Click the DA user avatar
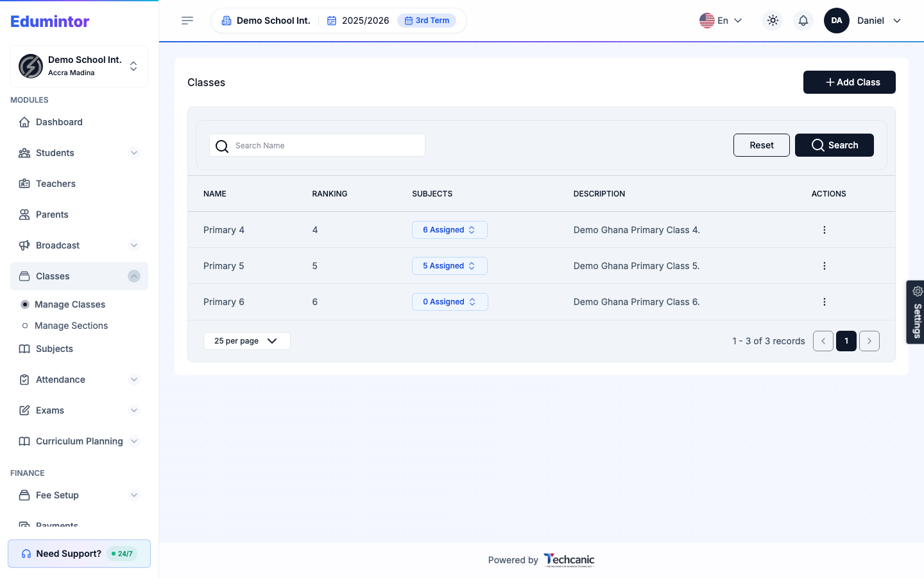The width and height of the screenshot is (924, 578). [837, 21]
